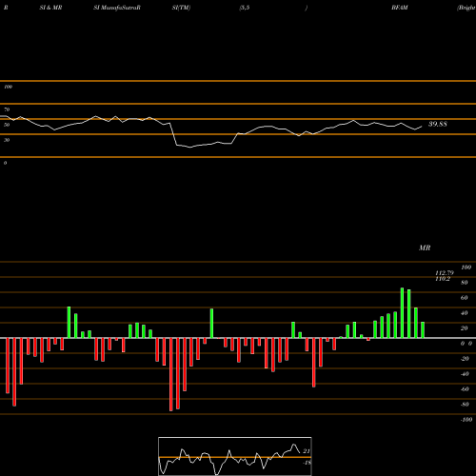Screen dimensions: 476x476
Task: Click the RSI axis label 50
Action: 7,125
